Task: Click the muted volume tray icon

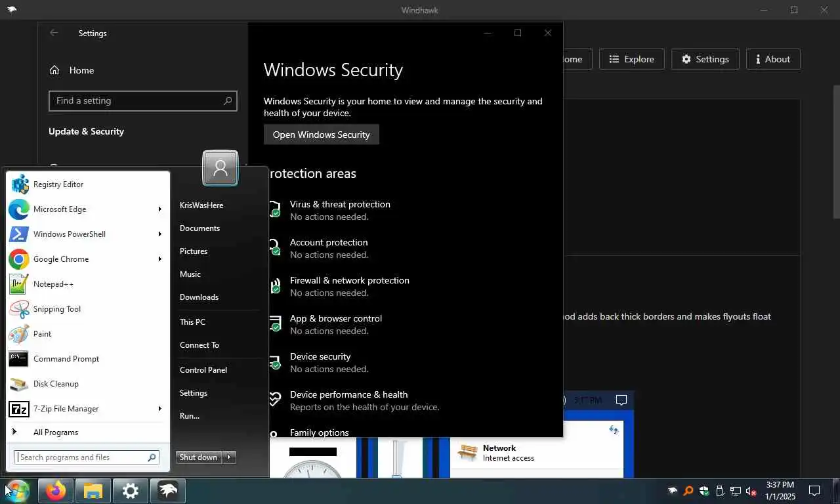Action: pyautogui.click(x=752, y=491)
